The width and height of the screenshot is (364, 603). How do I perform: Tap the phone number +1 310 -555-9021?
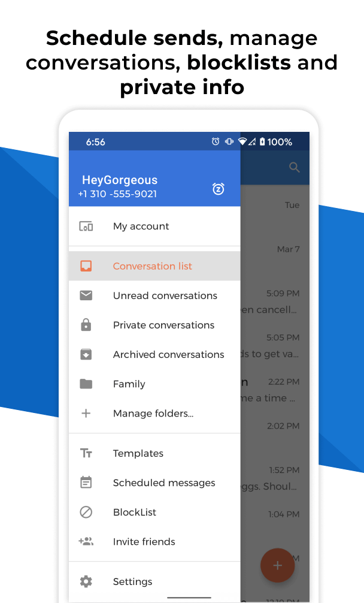(x=117, y=194)
